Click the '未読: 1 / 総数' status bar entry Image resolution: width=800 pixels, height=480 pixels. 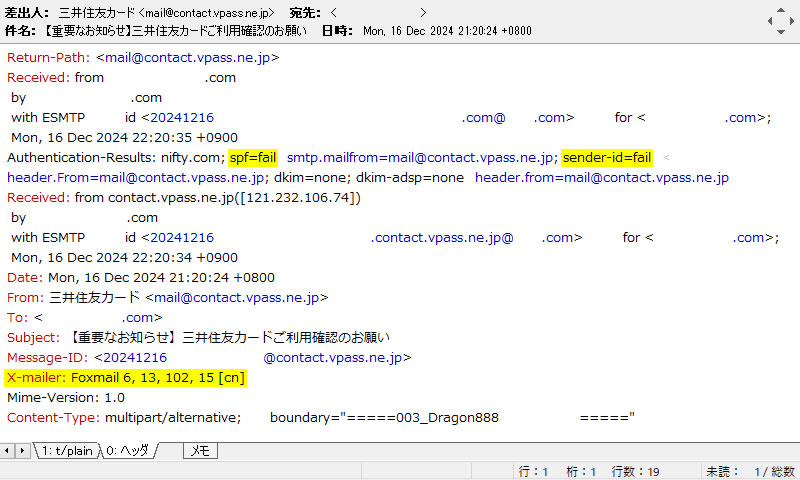[x=751, y=472]
